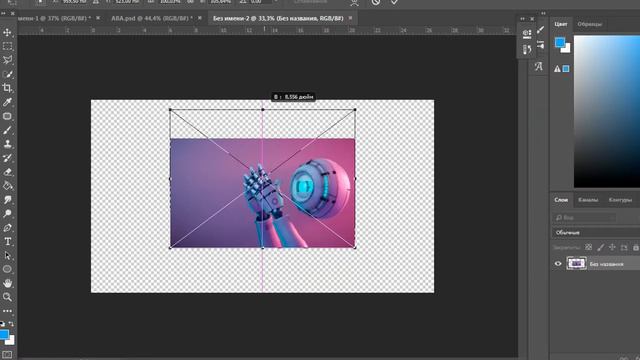Select the Brush tool in toolbar

(x=7, y=130)
